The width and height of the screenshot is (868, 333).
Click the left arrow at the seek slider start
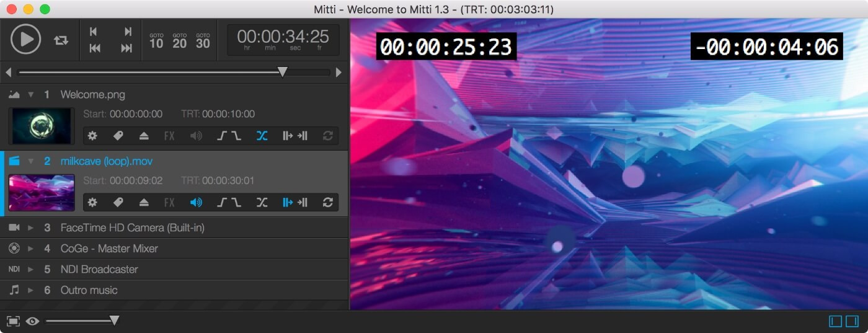9,73
